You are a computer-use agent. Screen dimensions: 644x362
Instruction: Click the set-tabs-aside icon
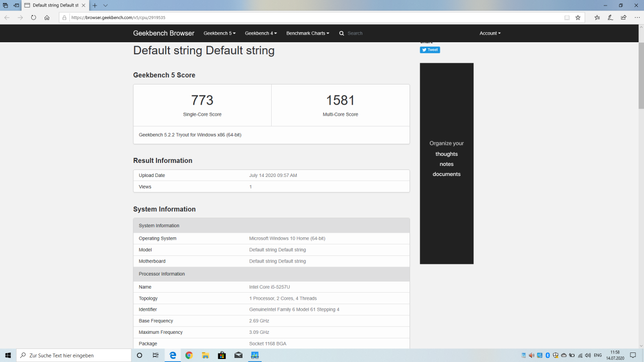[17, 5]
